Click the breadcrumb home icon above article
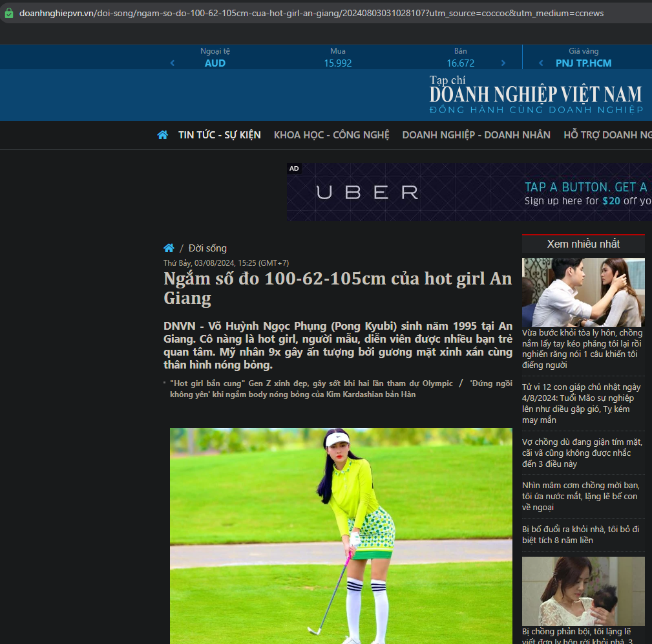This screenshot has width=652, height=644. tap(169, 248)
